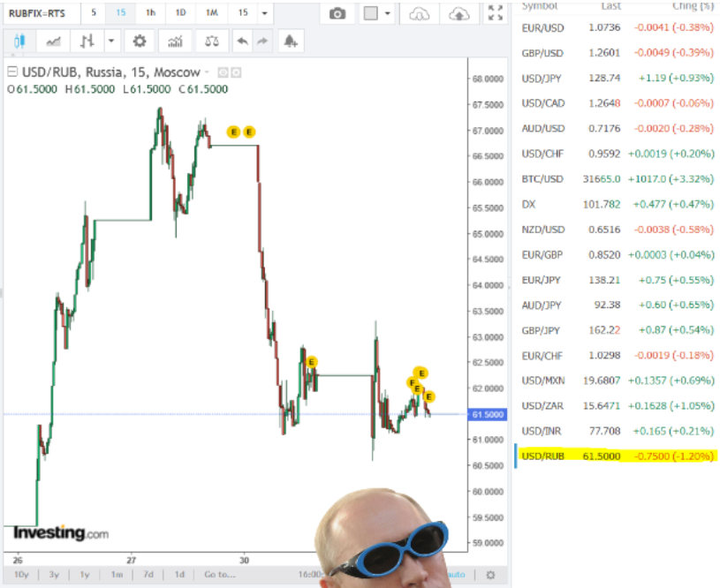720x588 pixels.
Task: Click the blue 61.5000 price scale label
Action: (487, 414)
